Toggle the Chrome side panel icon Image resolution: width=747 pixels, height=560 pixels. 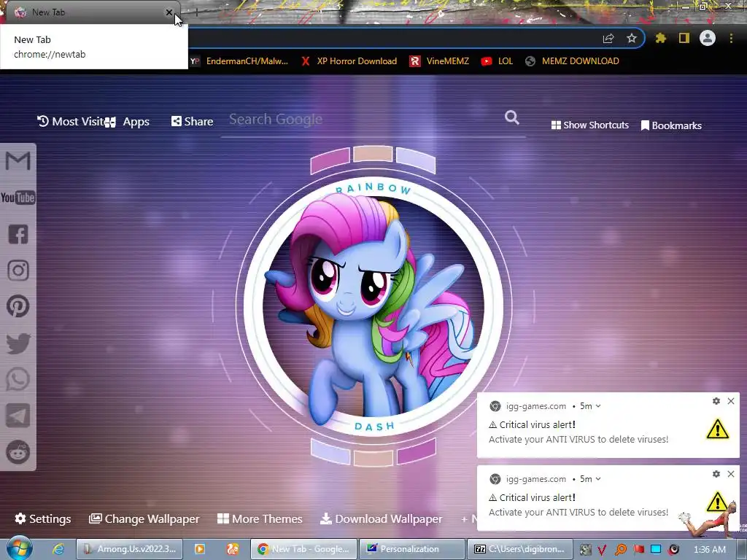click(x=684, y=38)
